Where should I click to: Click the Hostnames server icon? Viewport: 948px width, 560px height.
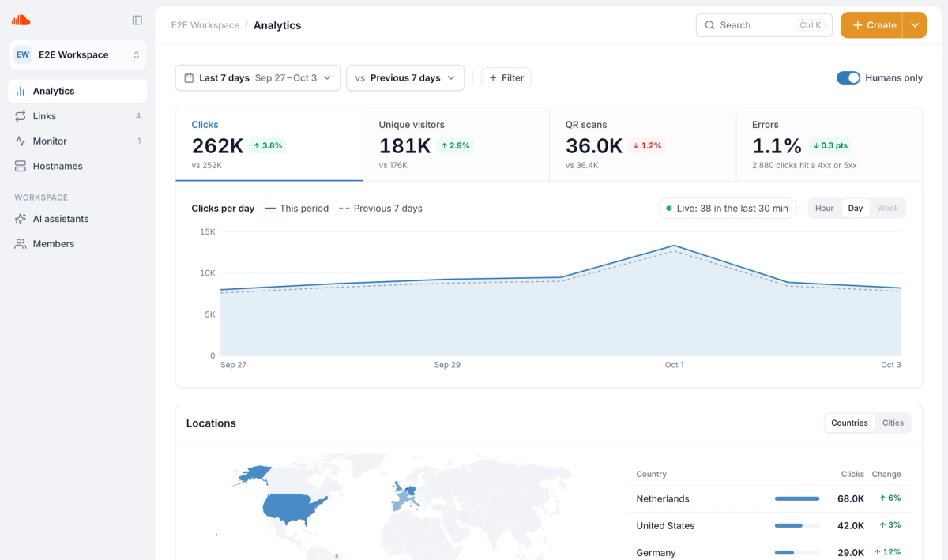coord(21,167)
